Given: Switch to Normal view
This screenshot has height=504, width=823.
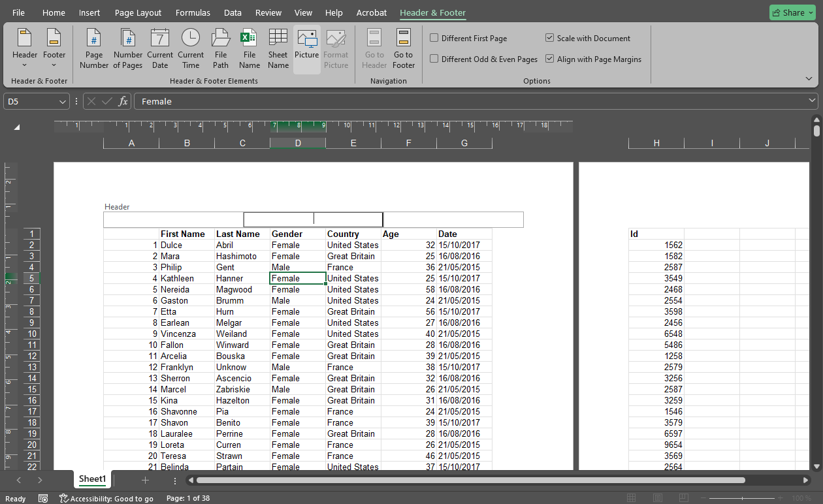Looking at the screenshot, I should coord(631,498).
